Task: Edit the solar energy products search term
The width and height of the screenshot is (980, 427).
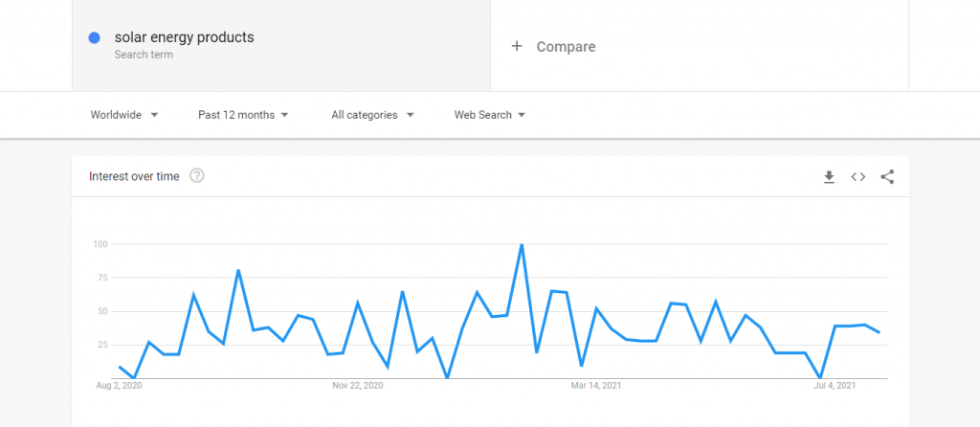Action: [x=185, y=37]
